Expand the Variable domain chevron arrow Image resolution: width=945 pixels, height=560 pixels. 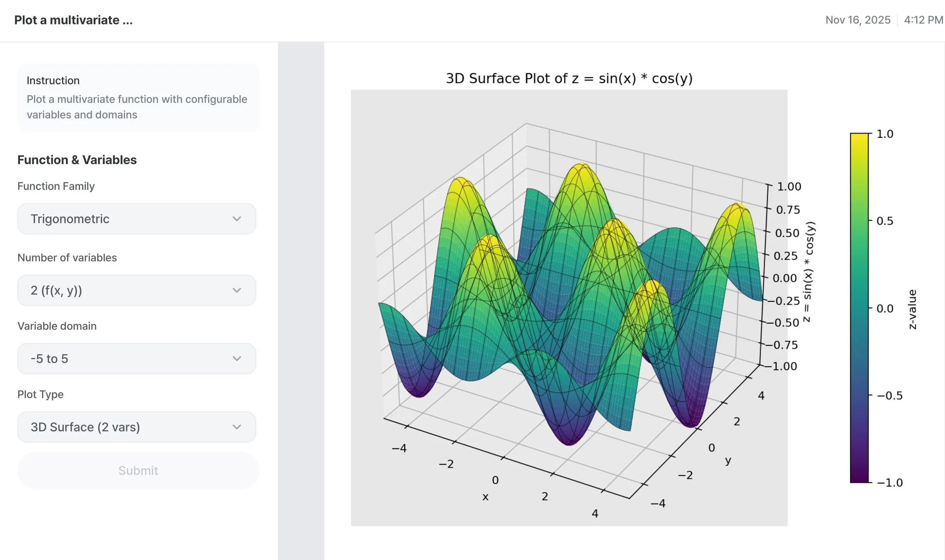pos(238,359)
